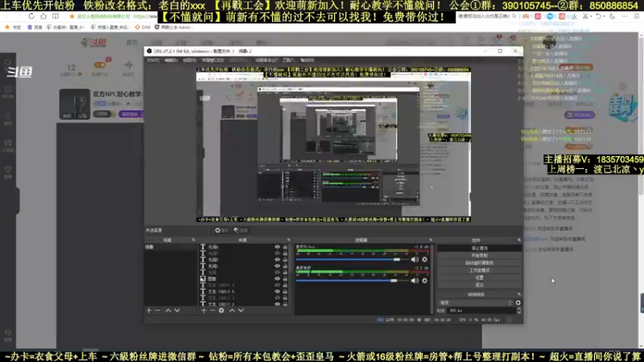This screenshot has height=362, width=644.
Task: Open the 麦克风/Aux audio settings gear
Action: tap(425, 259)
